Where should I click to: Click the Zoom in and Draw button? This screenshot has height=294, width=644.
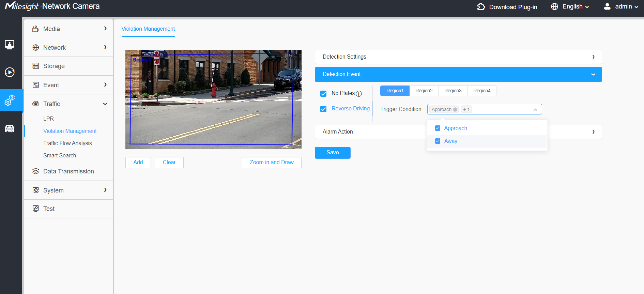272,163
